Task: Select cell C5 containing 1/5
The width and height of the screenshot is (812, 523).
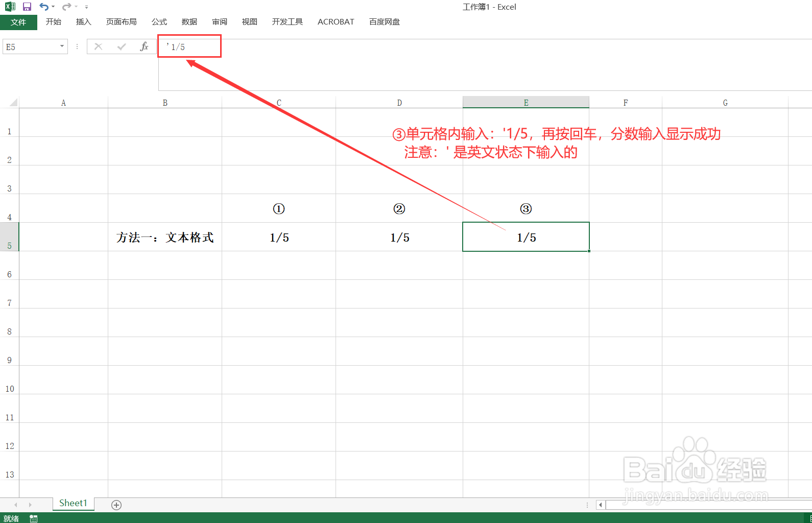Action: [x=279, y=237]
